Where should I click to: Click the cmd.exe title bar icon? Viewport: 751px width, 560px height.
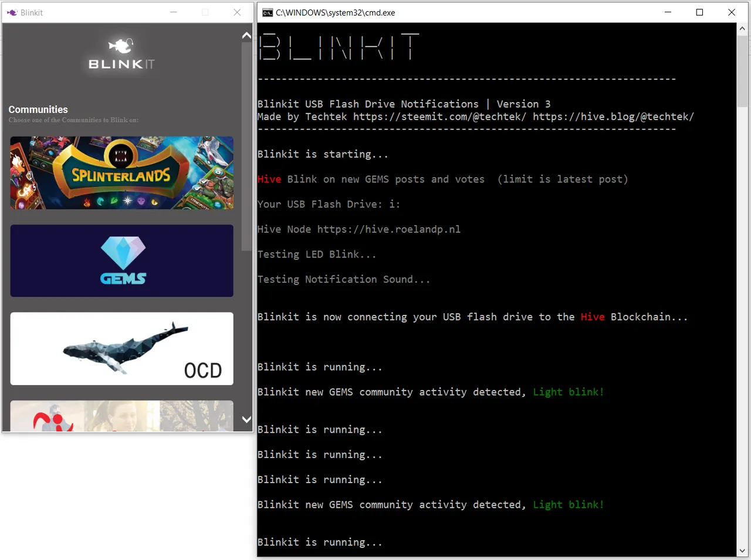coord(267,12)
